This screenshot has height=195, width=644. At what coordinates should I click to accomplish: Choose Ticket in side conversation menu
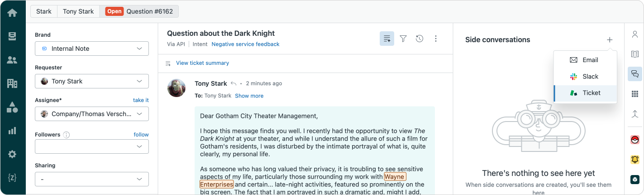(x=585, y=93)
